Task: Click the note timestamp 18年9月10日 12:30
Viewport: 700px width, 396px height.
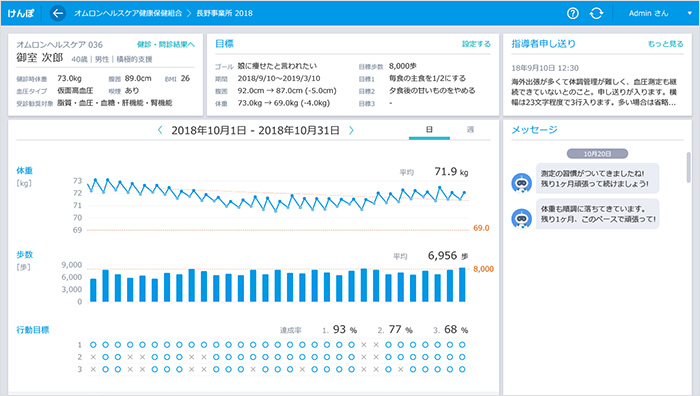Action: point(545,68)
